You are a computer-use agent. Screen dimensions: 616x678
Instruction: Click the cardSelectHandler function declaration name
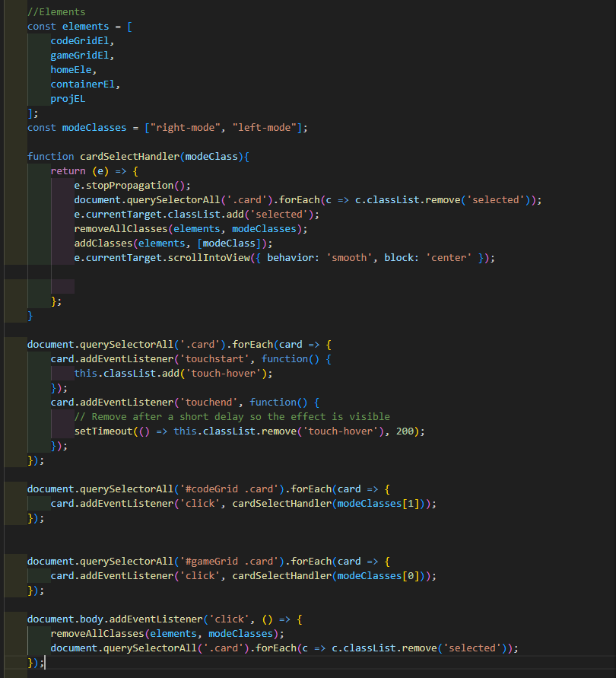pos(130,157)
